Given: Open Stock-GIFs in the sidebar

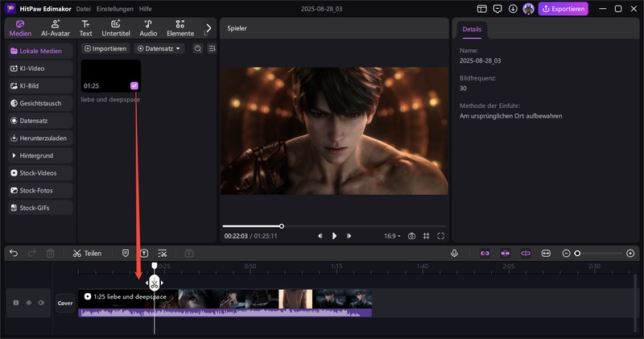Looking at the screenshot, I should click(x=40, y=208).
